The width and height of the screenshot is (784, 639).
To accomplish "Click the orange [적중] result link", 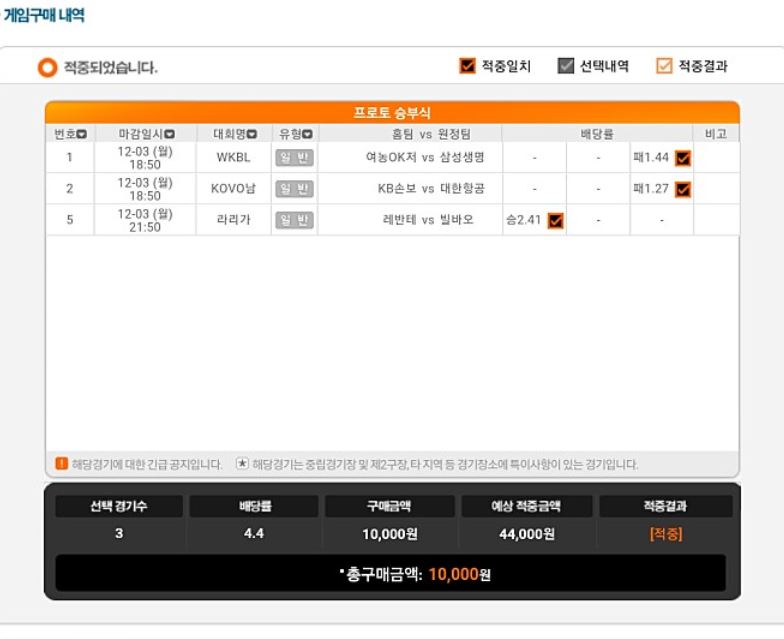I will click(x=666, y=534).
